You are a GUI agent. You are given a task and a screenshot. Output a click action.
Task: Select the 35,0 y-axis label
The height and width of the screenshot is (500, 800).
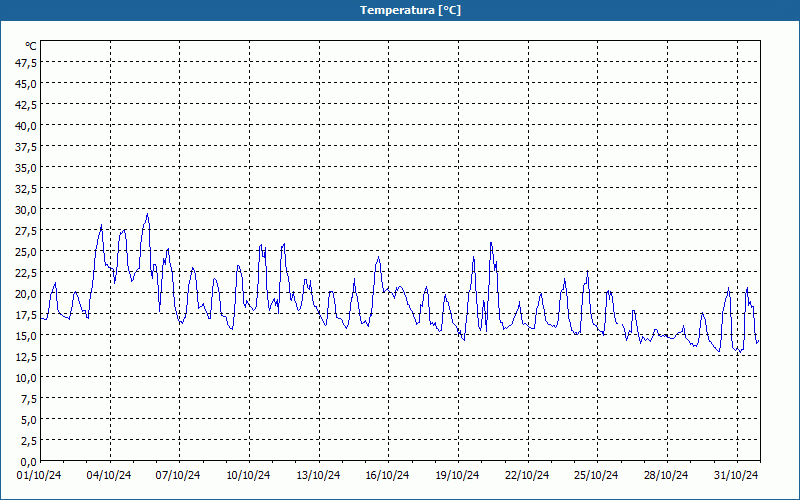click(x=27, y=168)
